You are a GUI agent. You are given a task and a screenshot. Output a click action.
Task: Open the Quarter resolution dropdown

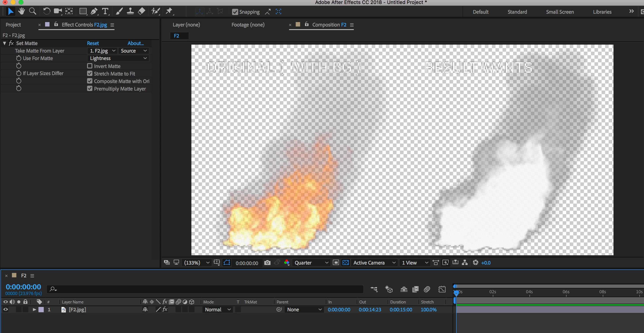click(x=311, y=263)
